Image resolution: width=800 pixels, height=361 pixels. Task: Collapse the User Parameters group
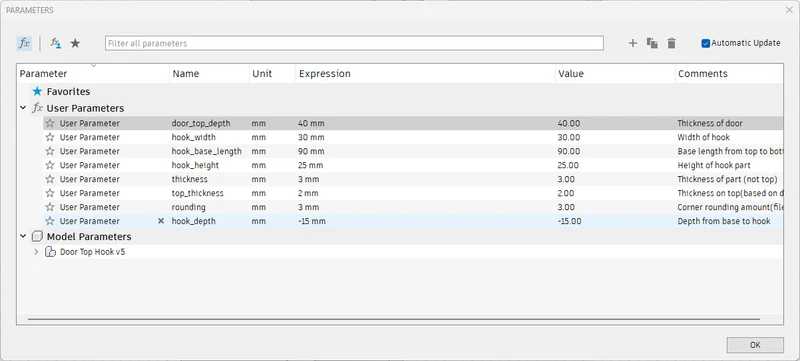click(x=23, y=108)
